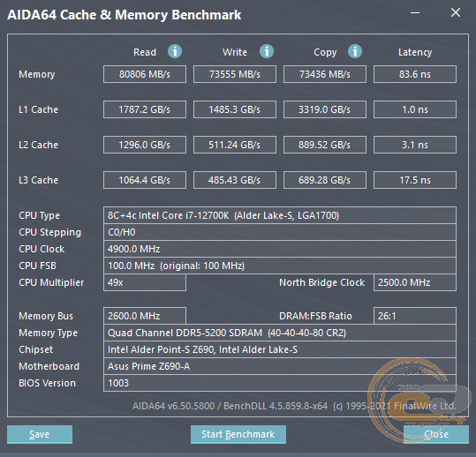Click the info icon next to Copy
The width and height of the screenshot is (476, 457).
pos(355,51)
